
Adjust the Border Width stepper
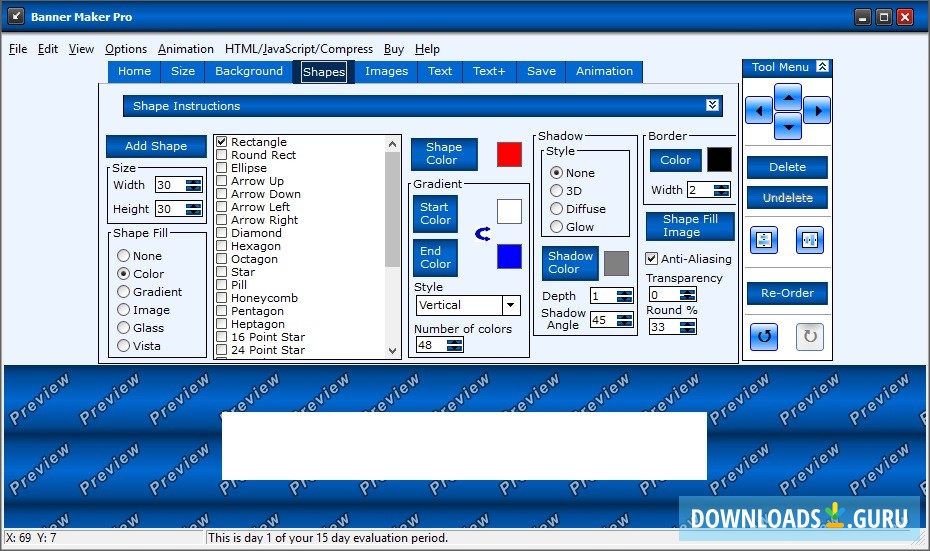pos(721,190)
